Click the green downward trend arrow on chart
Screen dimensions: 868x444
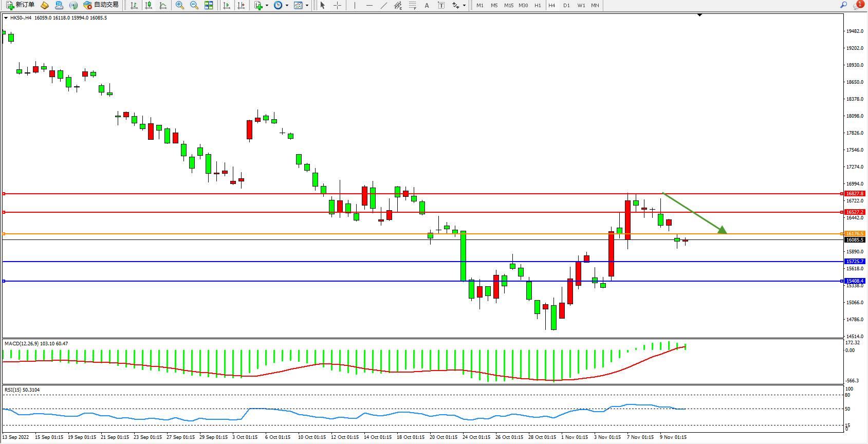tap(694, 213)
